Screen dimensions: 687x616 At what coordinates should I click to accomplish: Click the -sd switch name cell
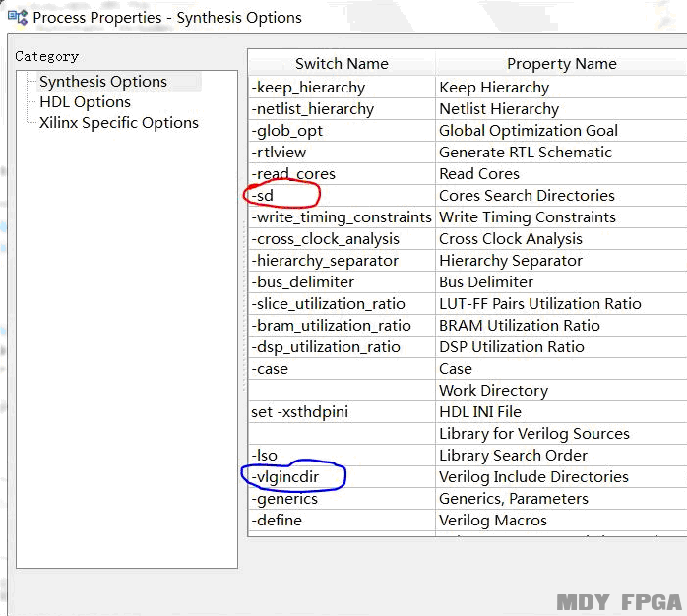point(263,196)
